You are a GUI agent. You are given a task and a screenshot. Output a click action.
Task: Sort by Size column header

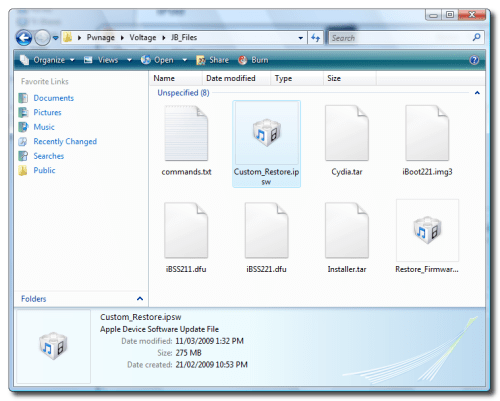tap(350, 78)
